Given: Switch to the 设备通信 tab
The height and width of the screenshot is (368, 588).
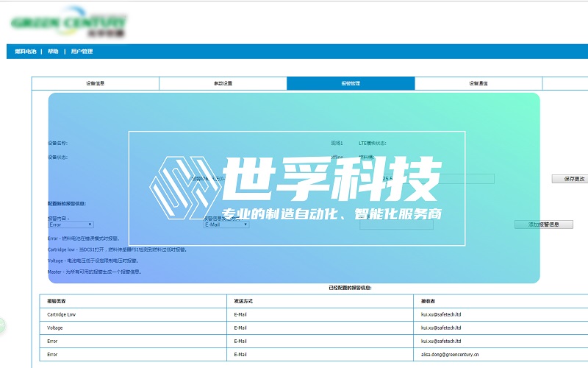Looking at the screenshot, I should click(x=478, y=83).
